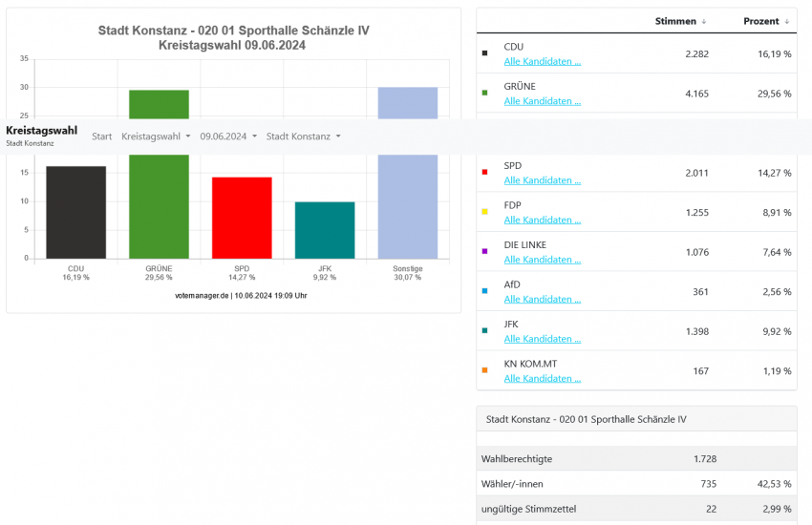Viewport: 812px width, 525px height.
Task: Click the red SPD party marker
Action: (x=485, y=173)
